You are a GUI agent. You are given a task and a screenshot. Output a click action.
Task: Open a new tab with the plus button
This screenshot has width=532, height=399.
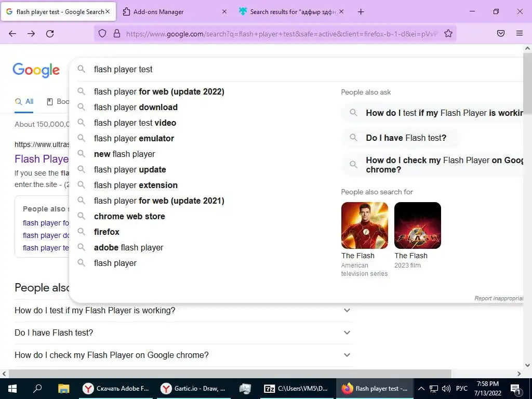point(361,12)
